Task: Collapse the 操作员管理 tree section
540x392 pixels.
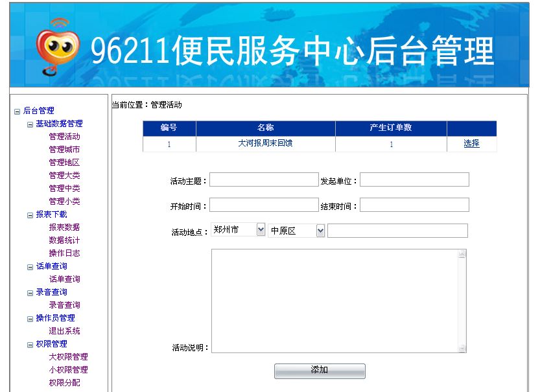Action: pos(30,319)
